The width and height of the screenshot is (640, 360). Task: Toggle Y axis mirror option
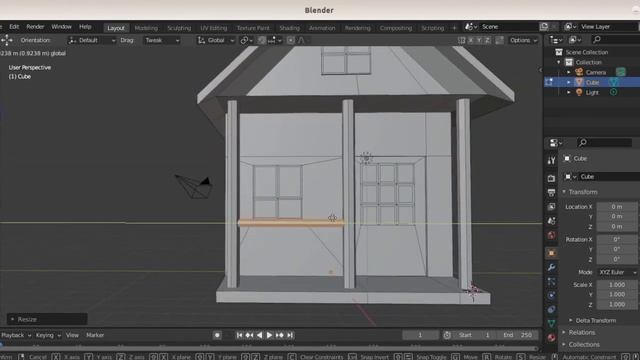pyautogui.click(x=479, y=40)
